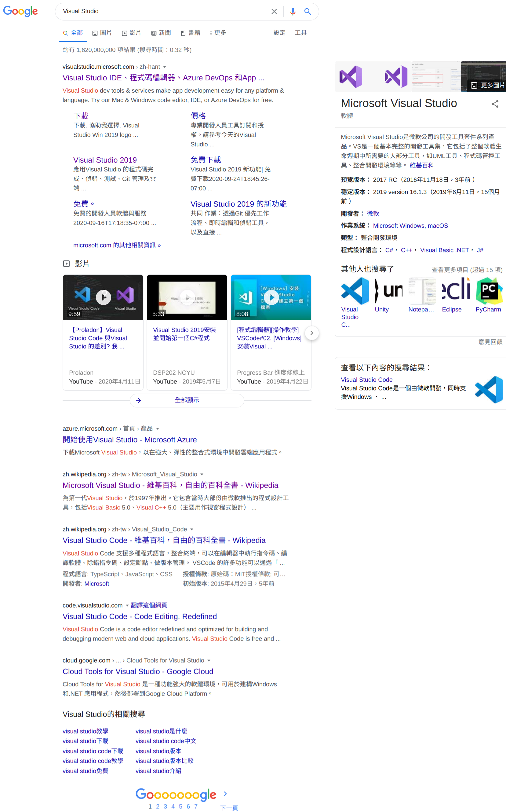Open 微軟 developer link
506x812 pixels.
point(373,214)
